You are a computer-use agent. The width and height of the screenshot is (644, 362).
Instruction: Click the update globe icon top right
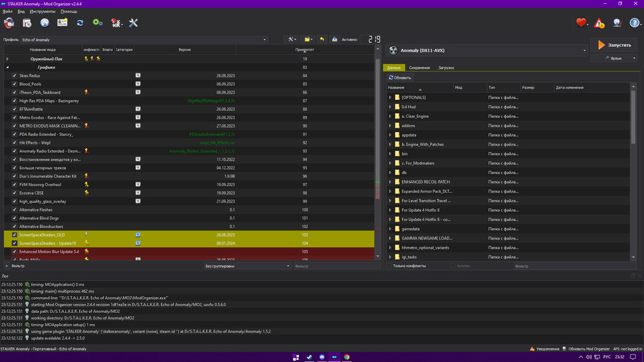[x=617, y=23]
